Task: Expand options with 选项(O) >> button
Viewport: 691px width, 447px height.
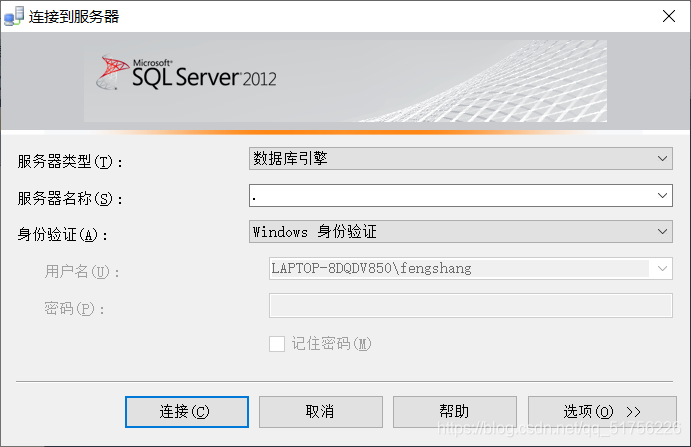Action: coord(602,412)
